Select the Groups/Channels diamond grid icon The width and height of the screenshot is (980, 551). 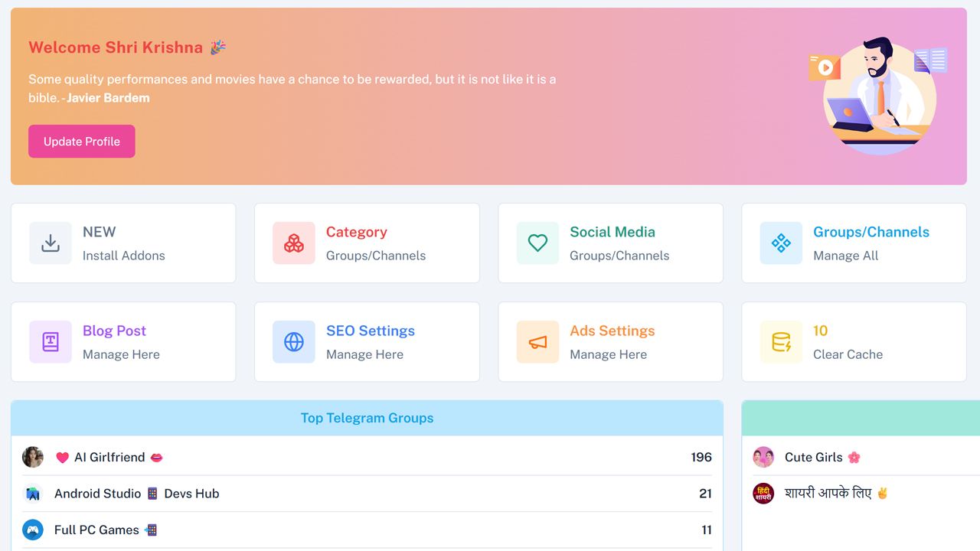click(781, 243)
